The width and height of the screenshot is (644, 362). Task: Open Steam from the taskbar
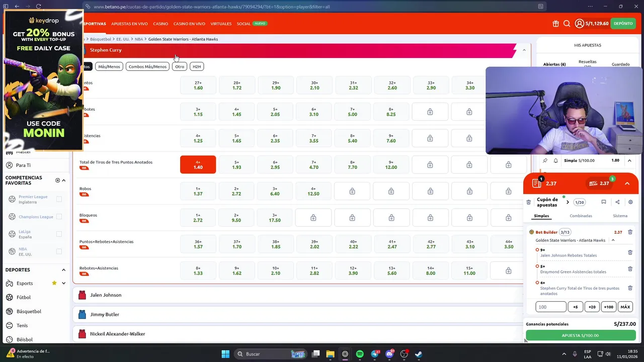(419, 354)
